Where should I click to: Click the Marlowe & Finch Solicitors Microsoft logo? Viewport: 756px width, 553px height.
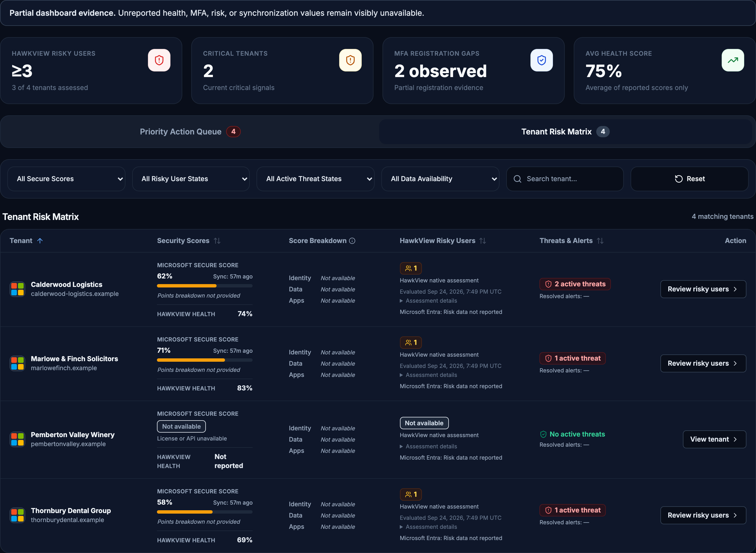point(17,363)
